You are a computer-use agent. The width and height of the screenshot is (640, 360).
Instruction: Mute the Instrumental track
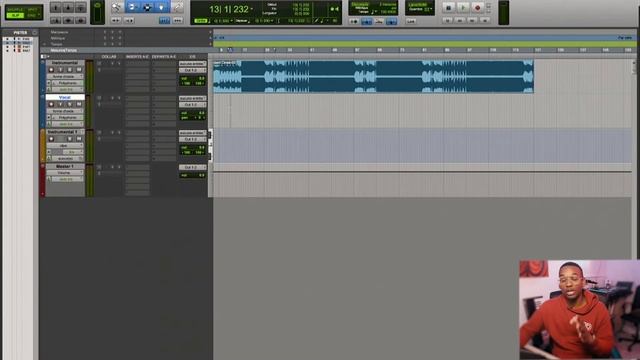(78, 70)
